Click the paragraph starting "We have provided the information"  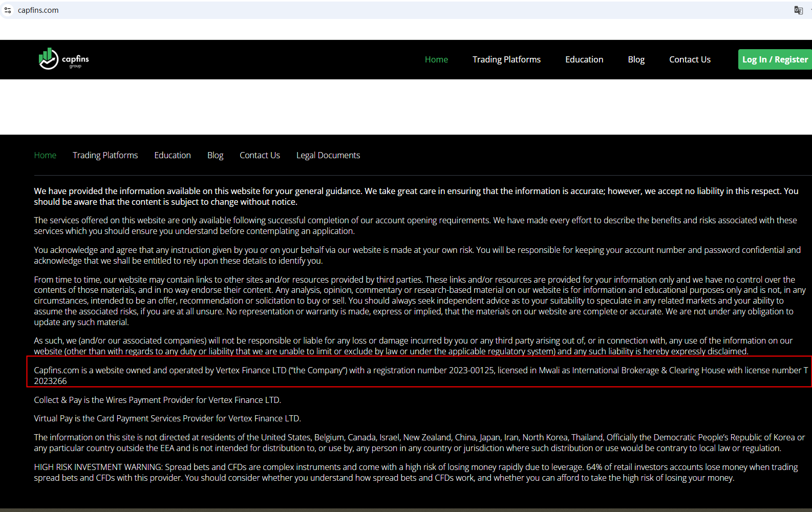416,197
